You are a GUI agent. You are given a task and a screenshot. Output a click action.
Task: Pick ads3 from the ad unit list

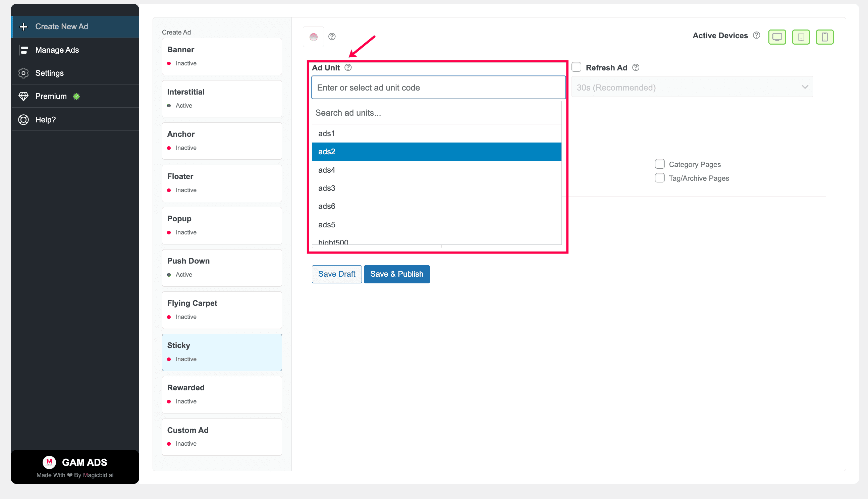437,188
